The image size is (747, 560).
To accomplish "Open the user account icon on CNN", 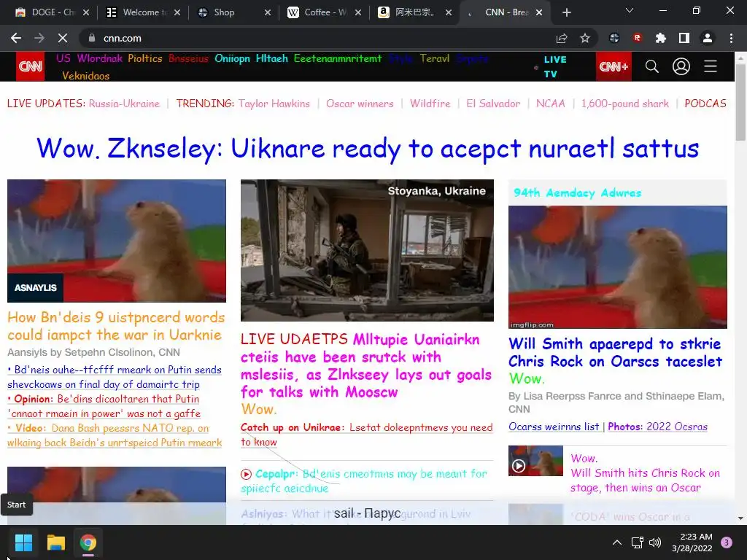I will (x=681, y=66).
